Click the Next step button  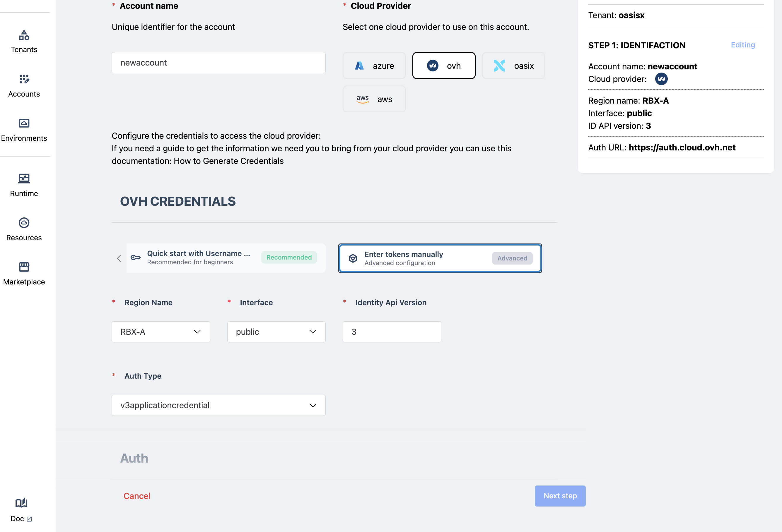[560, 496]
